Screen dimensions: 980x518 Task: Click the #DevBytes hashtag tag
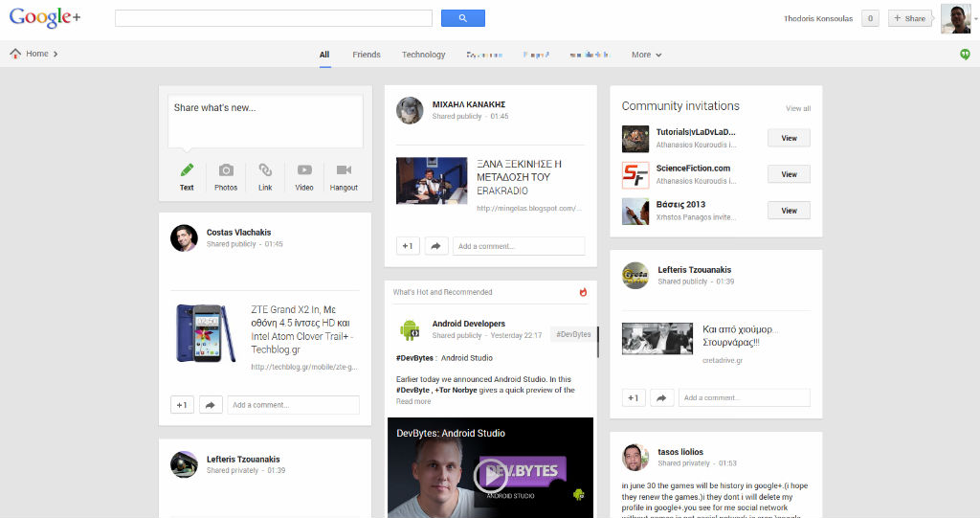pos(573,334)
